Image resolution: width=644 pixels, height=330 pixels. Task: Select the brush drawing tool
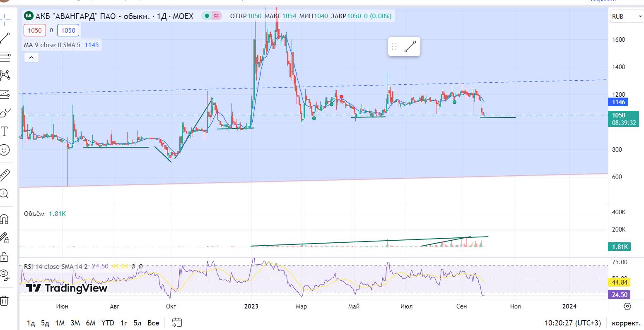pyautogui.click(x=5, y=112)
